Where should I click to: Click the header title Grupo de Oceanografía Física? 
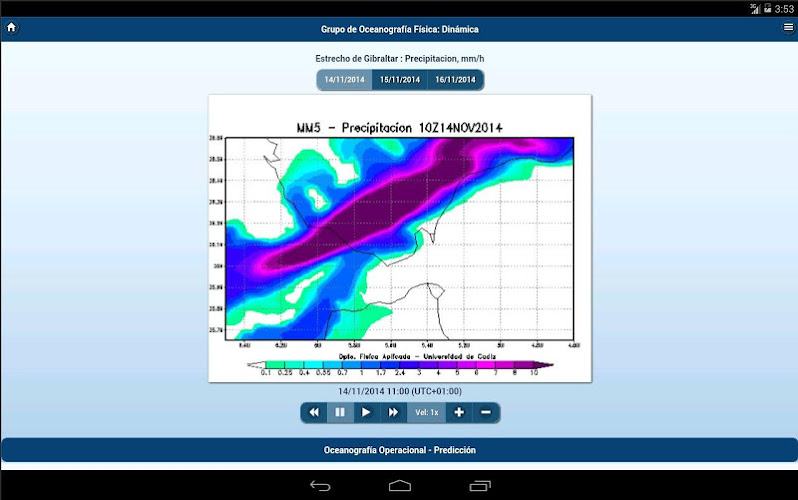pos(400,30)
